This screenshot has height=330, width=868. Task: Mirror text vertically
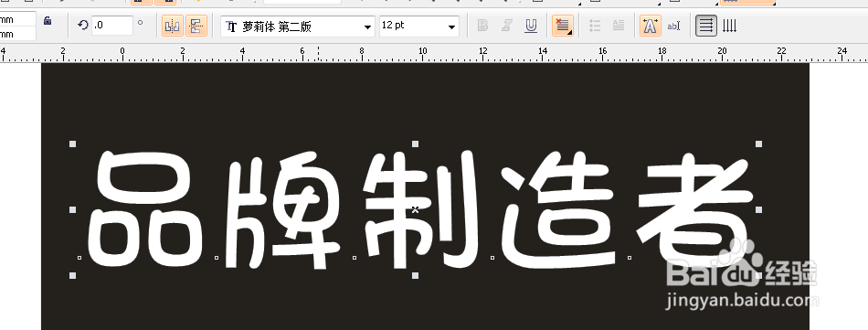coord(196,26)
